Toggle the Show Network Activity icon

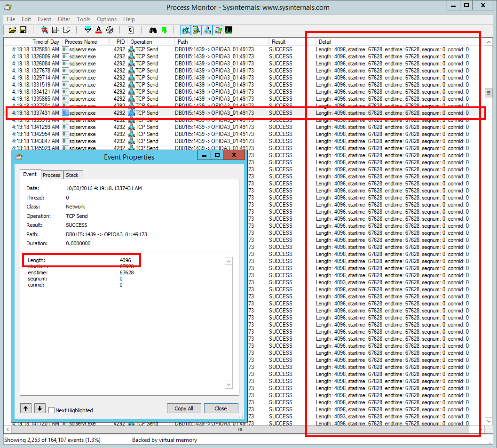coord(207,30)
